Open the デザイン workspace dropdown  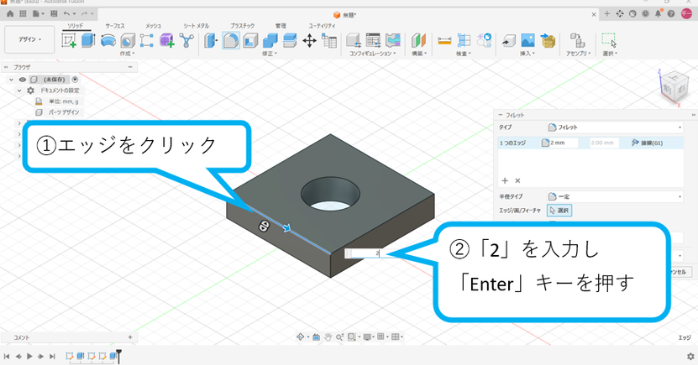(30, 40)
